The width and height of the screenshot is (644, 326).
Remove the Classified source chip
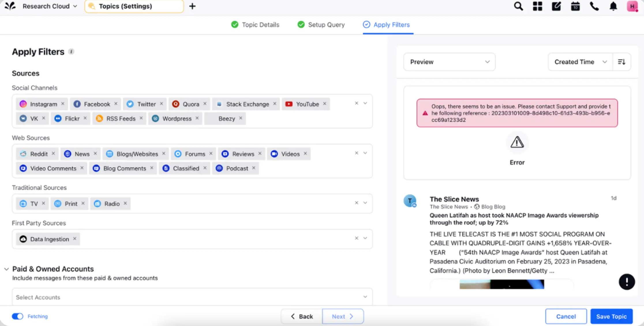click(205, 168)
